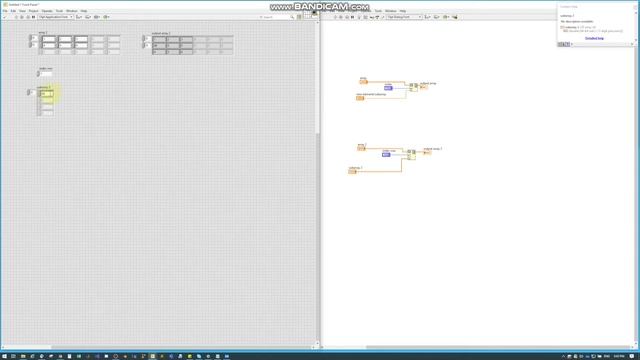The height and width of the screenshot is (360, 640).
Task: Open Help menu in front panel window
Action: [x=84, y=11]
